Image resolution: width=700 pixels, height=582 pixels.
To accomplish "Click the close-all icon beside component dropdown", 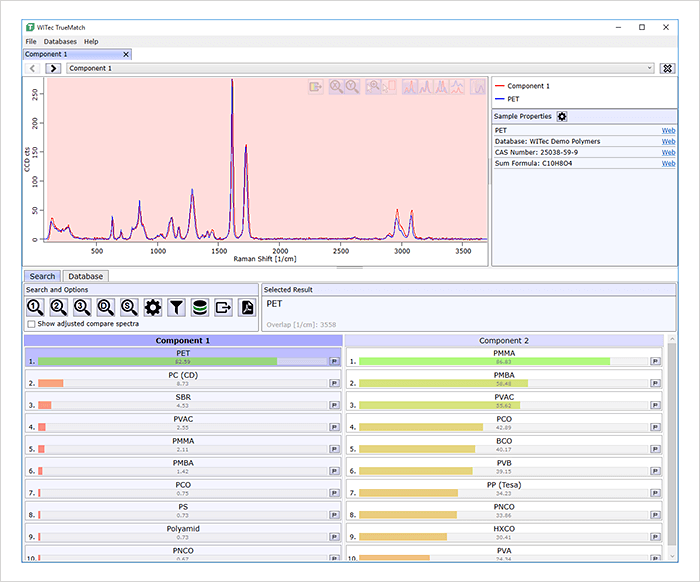I will pyautogui.click(x=667, y=68).
